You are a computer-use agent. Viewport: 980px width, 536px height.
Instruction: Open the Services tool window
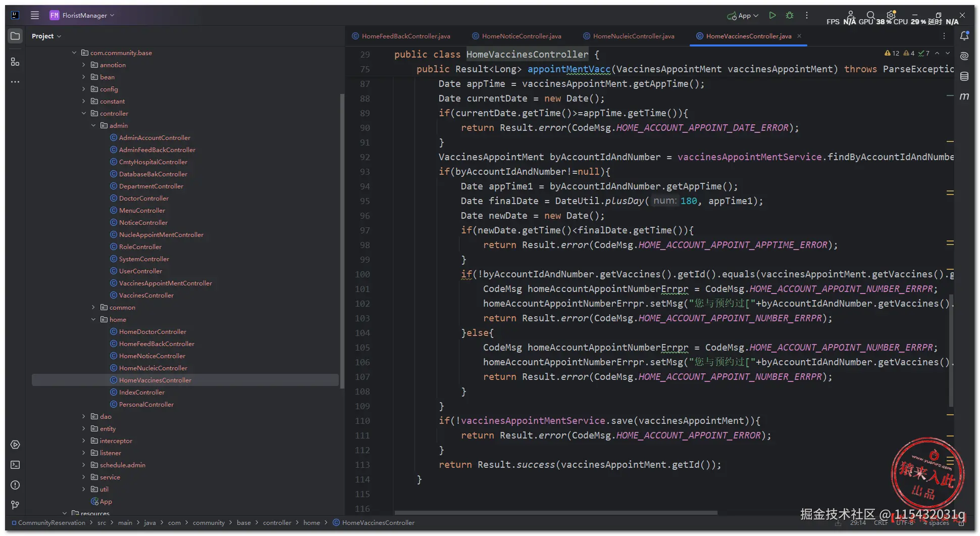tap(15, 445)
